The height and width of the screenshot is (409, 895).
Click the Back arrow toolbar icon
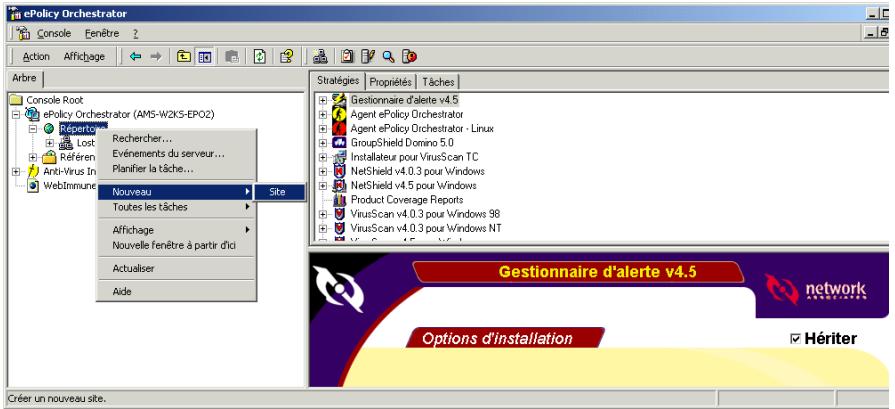pos(135,56)
